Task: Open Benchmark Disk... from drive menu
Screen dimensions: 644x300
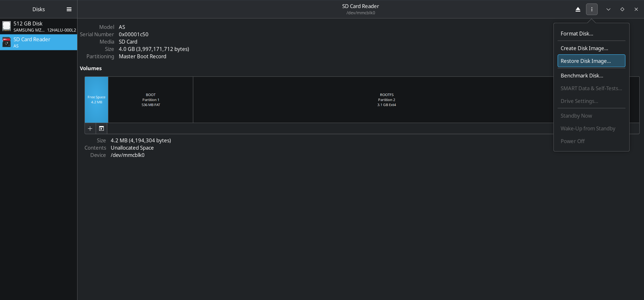Action: (582, 76)
